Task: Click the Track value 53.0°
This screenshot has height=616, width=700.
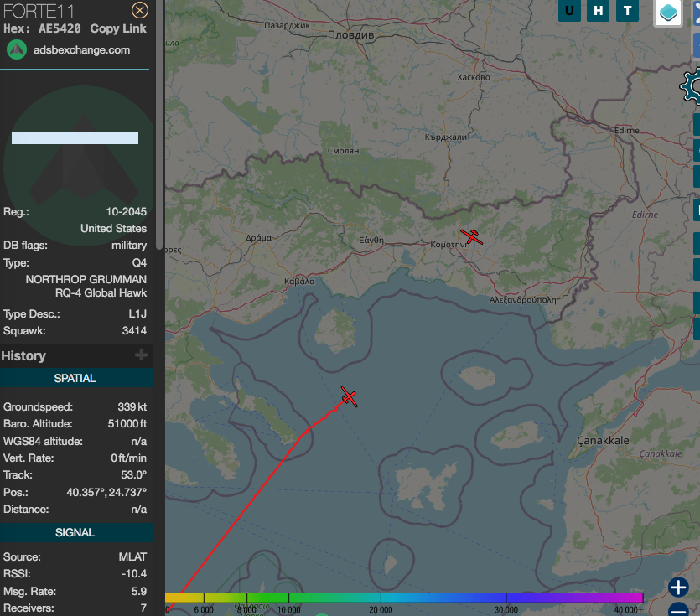Action: [x=134, y=475]
